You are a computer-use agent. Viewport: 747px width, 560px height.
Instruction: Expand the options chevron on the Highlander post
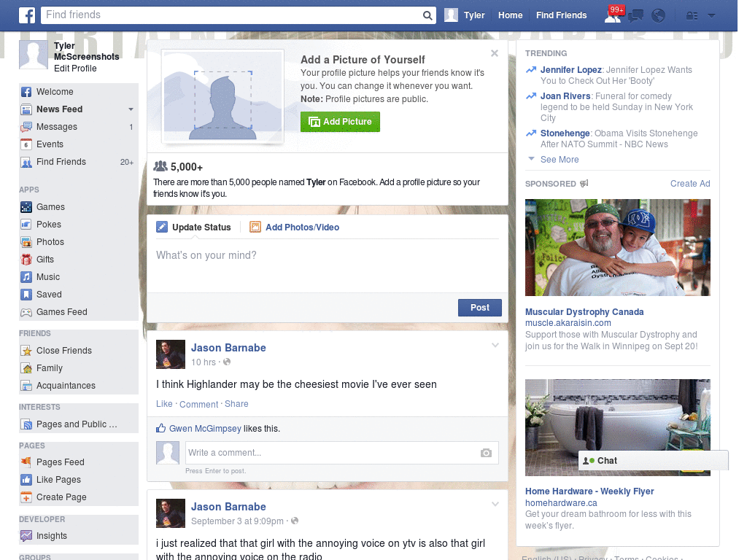495,346
